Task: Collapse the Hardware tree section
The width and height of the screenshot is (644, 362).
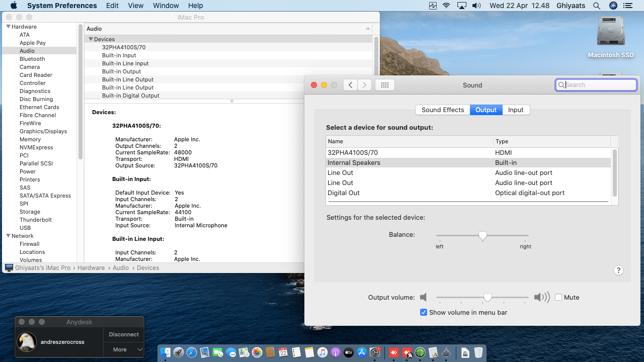Action: tap(9, 27)
